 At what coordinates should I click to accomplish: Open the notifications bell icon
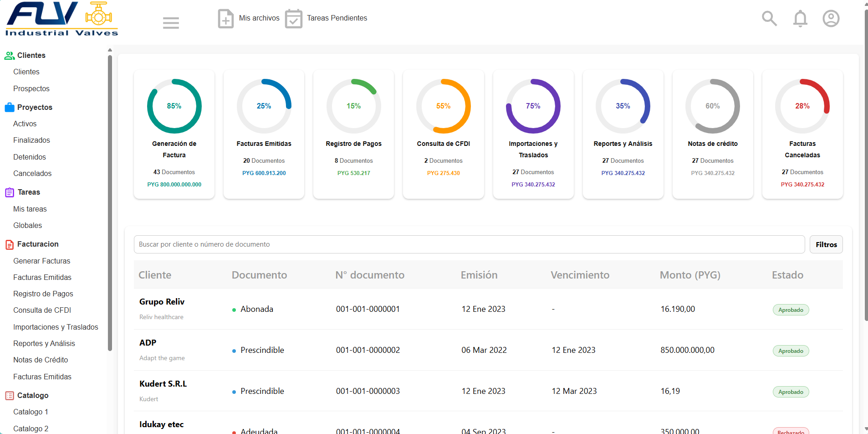800,19
